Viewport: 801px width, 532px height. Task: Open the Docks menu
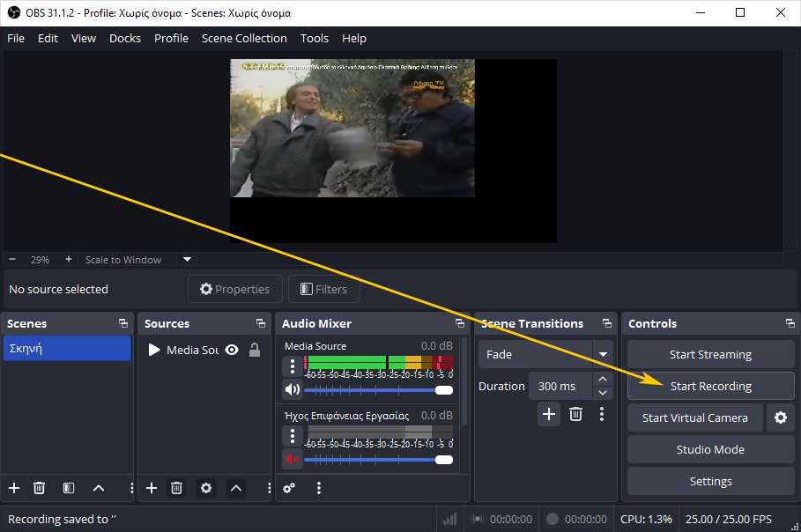tap(124, 38)
